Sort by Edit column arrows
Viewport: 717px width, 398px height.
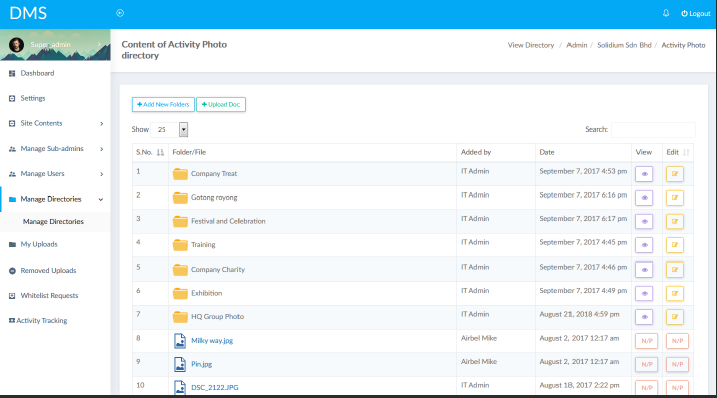click(686, 152)
